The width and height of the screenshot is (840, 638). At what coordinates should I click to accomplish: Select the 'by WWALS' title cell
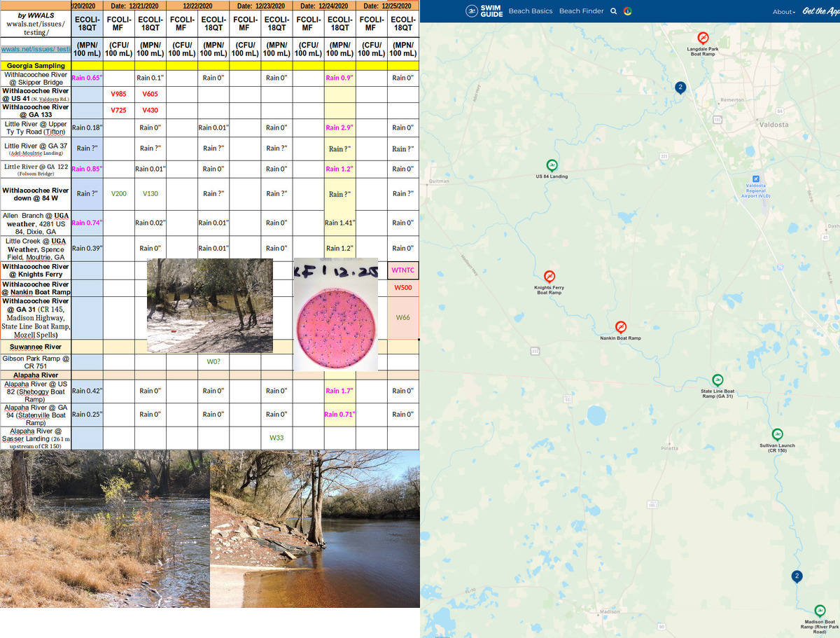(36, 24)
